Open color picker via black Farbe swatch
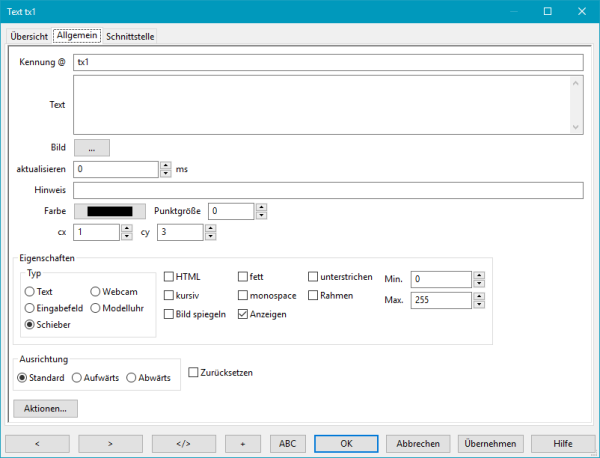Screen dimensions: 600x458 (110, 211)
